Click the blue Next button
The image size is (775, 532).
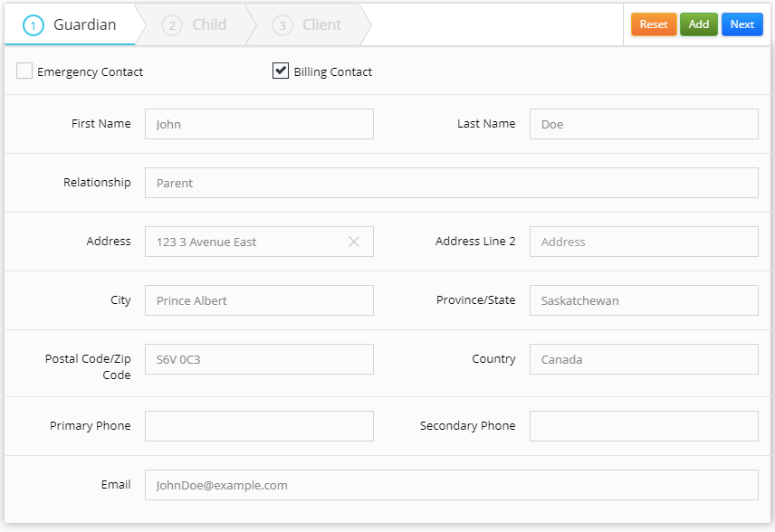coord(742,24)
